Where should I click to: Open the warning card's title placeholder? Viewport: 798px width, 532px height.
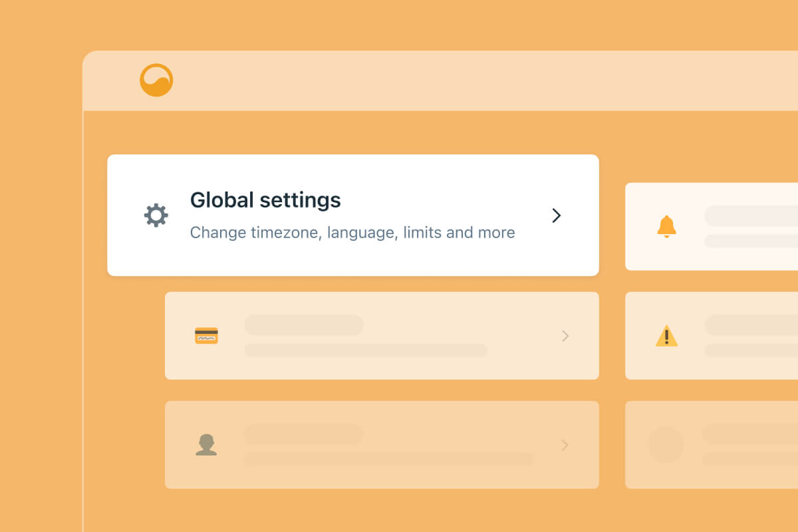point(750,325)
